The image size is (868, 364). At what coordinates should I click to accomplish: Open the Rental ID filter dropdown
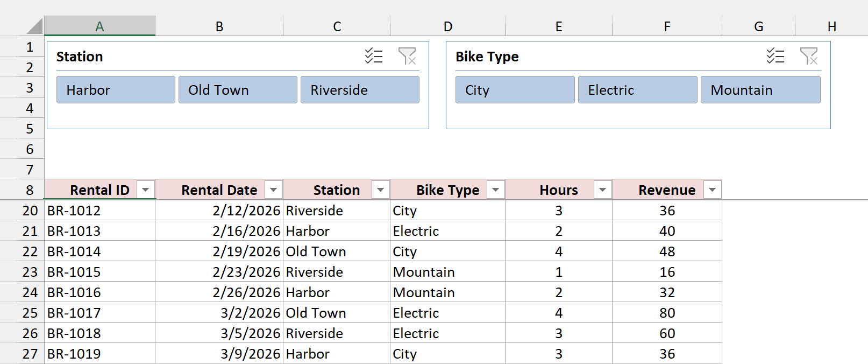(x=146, y=190)
